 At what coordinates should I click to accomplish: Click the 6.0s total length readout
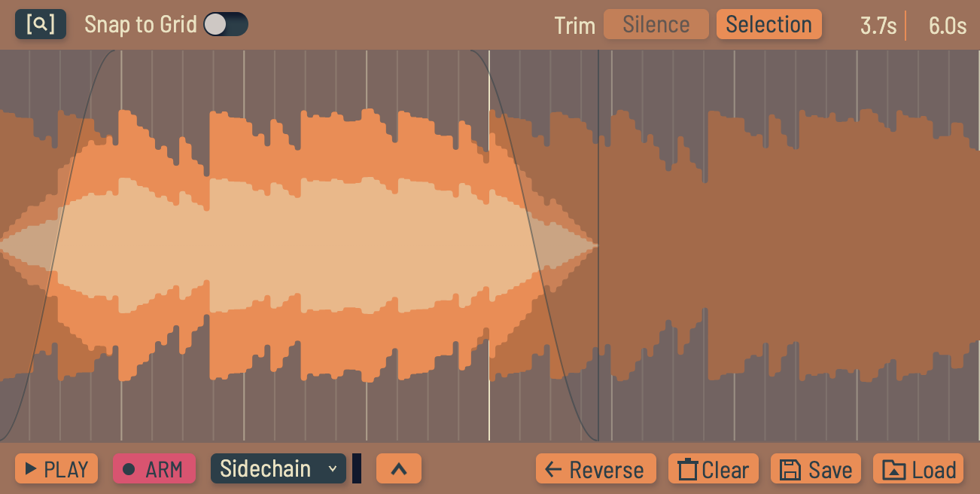[947, 26]
